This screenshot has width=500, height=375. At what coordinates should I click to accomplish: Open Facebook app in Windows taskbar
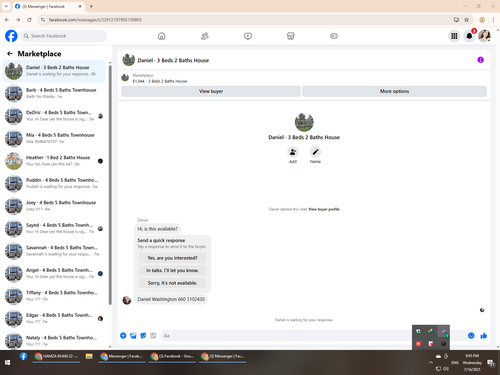point(23,356)
